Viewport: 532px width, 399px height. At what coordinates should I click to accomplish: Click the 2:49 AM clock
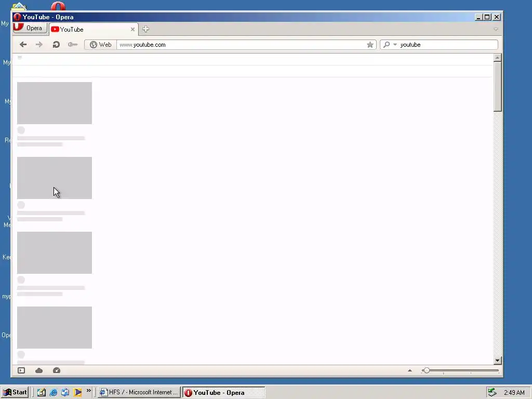[514, 393]
